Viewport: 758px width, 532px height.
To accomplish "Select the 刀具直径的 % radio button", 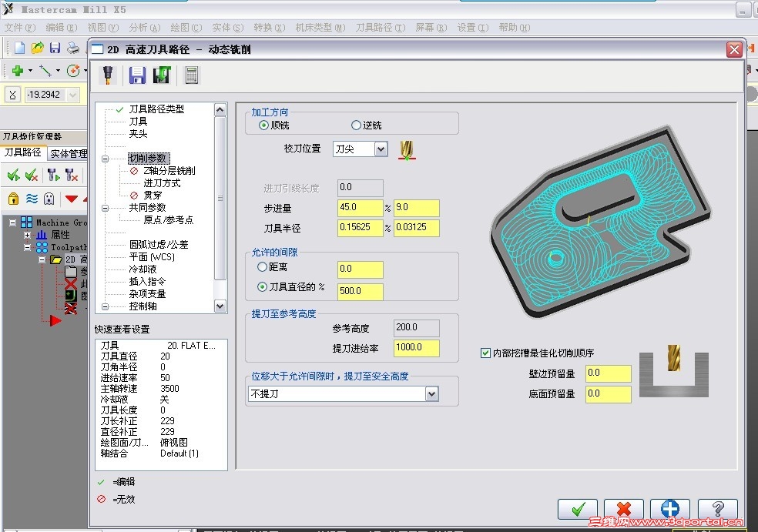I will (x=262, y=287).
